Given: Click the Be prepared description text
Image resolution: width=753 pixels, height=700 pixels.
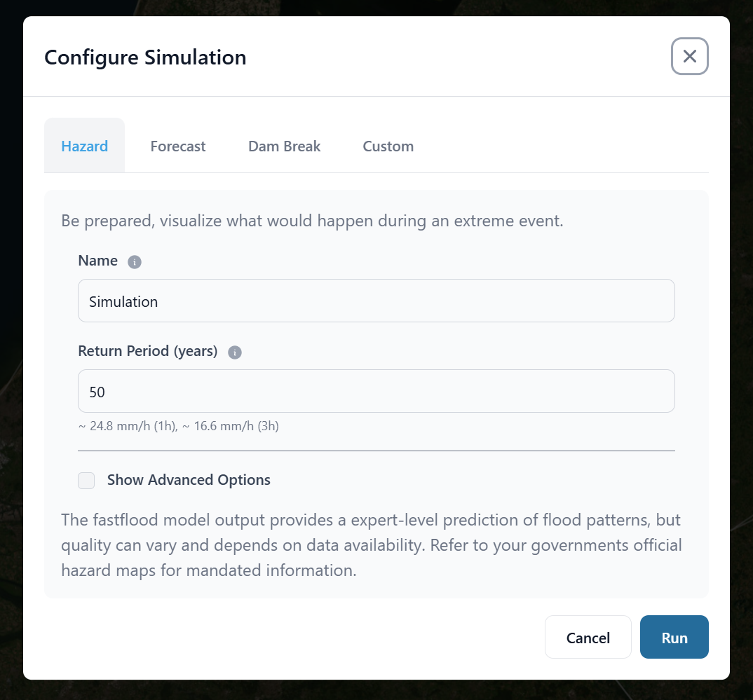Looking at the screenshot, I should point(312,221).
